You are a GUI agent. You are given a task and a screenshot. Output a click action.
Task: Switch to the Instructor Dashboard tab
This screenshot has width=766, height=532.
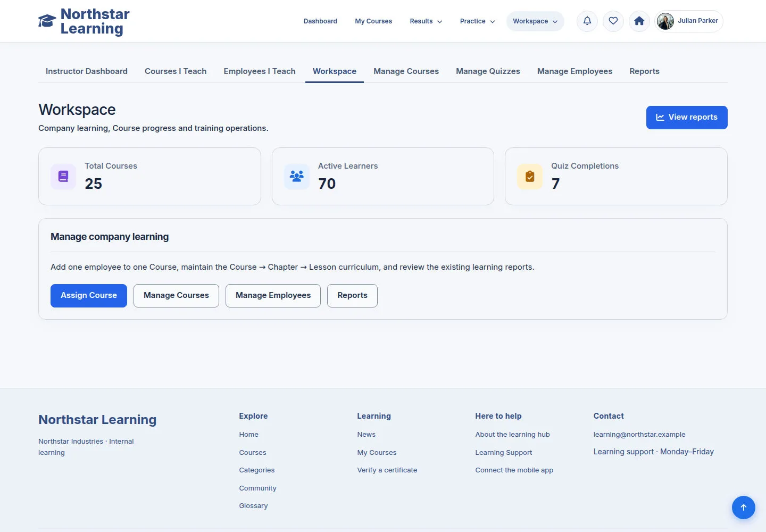pyautogui.click(x=87, y=71)
